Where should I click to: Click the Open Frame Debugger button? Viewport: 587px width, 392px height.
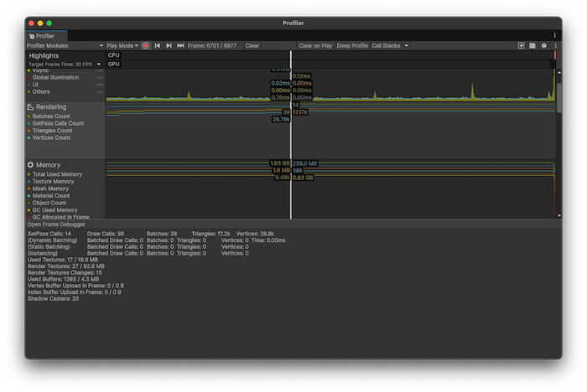[x=56, y=224]
